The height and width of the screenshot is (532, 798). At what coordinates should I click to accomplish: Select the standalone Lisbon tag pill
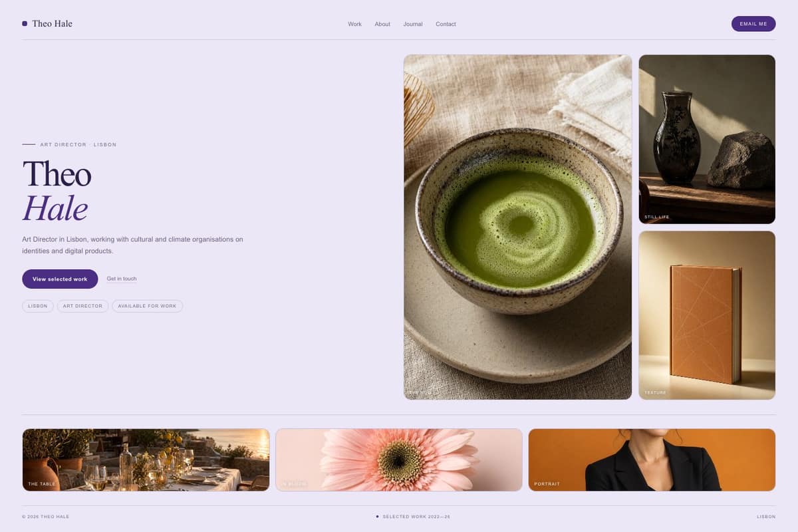tap(38, 306)
